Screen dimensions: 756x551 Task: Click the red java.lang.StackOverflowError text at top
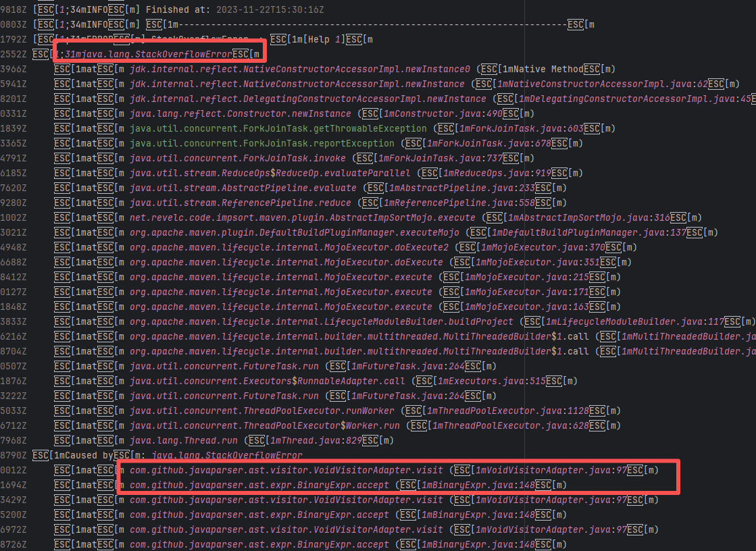tap(147, 53)
